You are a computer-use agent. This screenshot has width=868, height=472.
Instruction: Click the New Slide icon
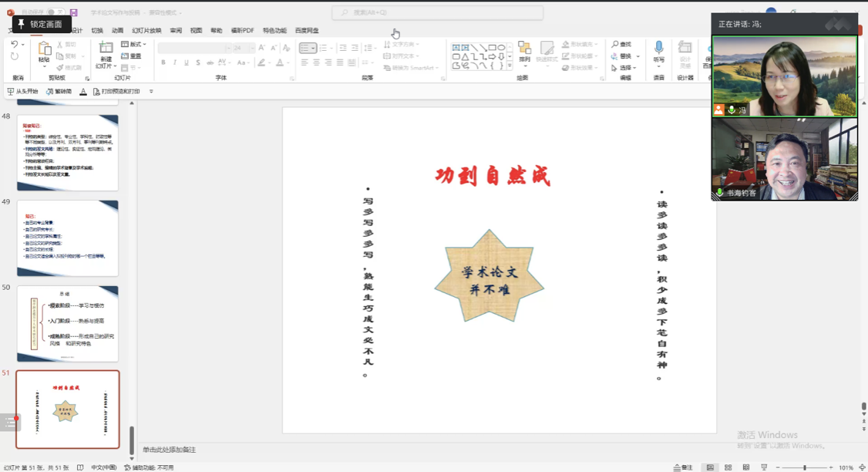pos(106,52)
